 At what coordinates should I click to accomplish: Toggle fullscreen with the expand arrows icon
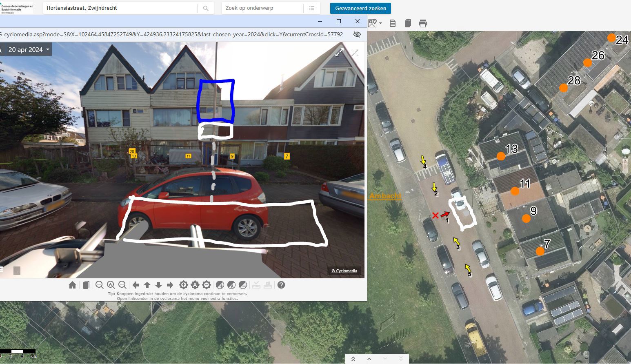pos(340,52)
